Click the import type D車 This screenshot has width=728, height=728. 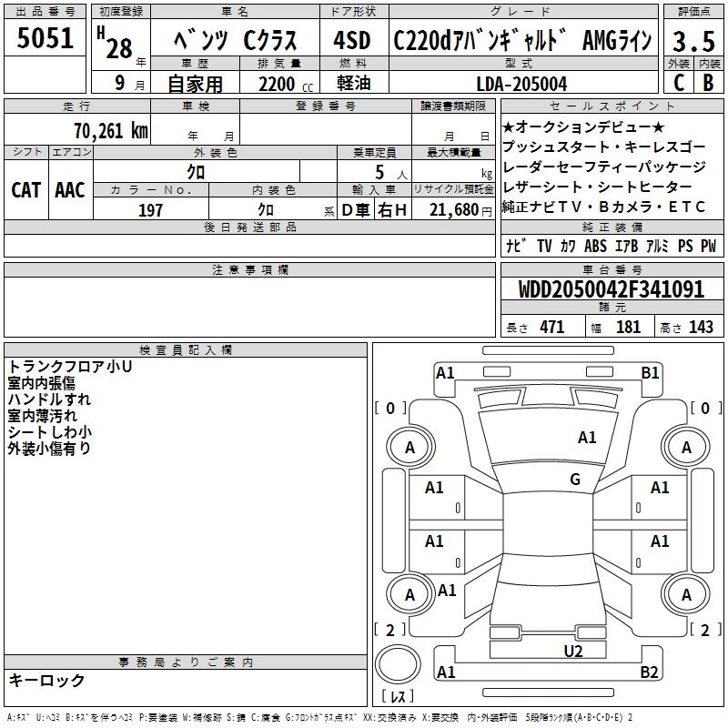356,210
